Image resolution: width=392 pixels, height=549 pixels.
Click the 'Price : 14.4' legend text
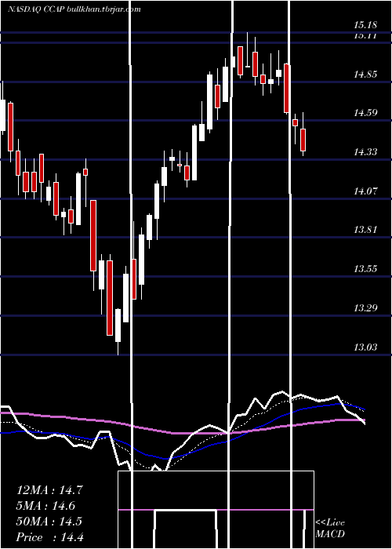[x=50, y=537]
